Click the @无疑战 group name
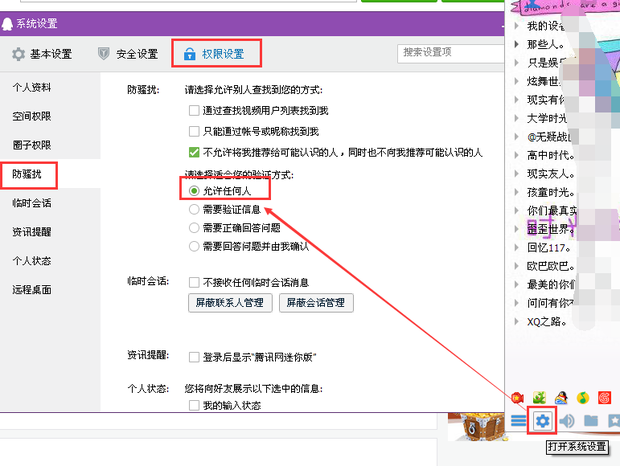This screenshot has height=466, width=620. [x=549, y=137]
